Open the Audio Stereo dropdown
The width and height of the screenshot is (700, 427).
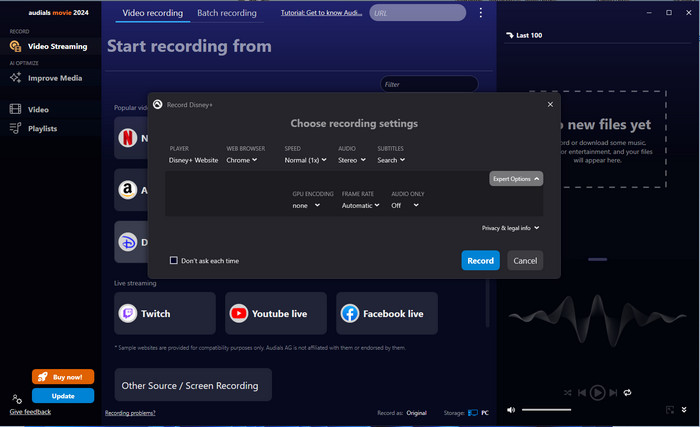coord(352,160)
